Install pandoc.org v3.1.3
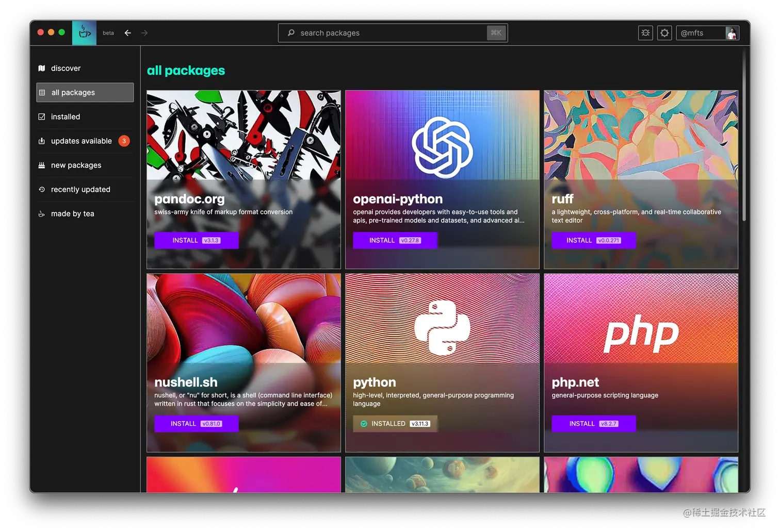 tap(197, 240)
